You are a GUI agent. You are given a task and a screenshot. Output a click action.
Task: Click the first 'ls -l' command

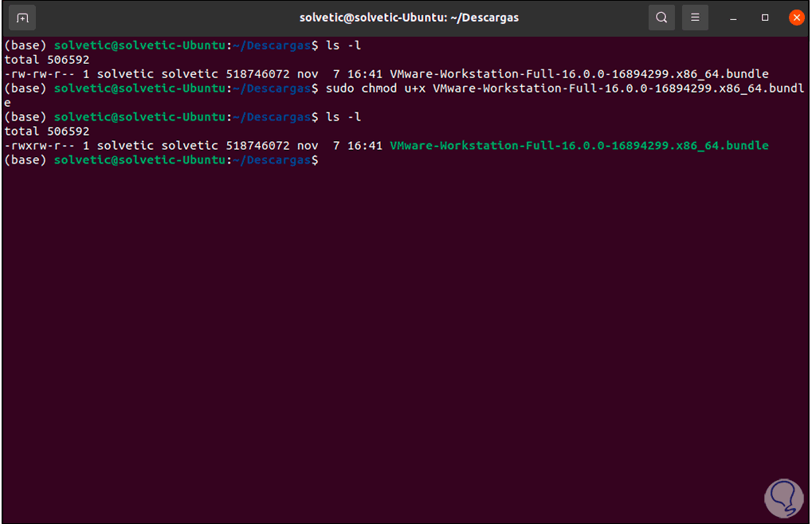[343, 45]
